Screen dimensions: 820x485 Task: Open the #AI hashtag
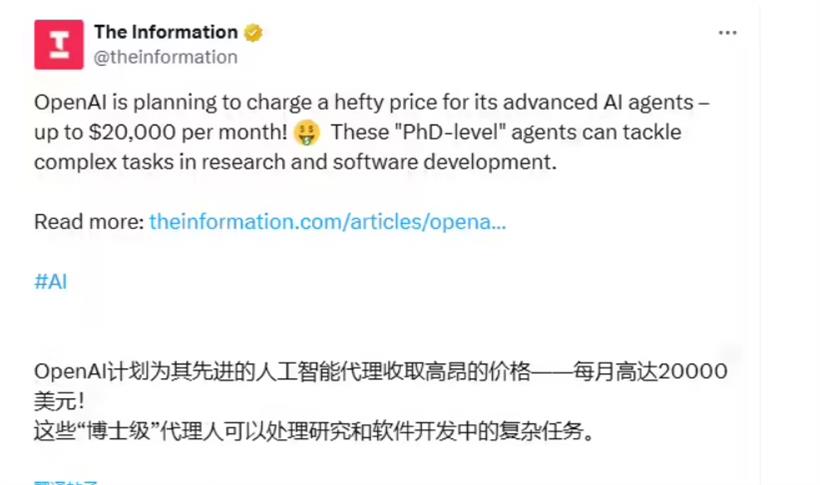51,281
